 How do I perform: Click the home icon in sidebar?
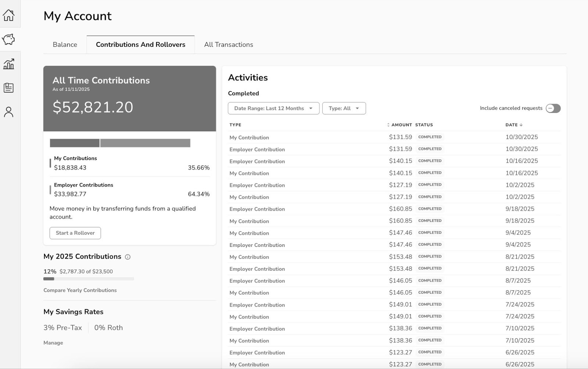coord(8,15)
